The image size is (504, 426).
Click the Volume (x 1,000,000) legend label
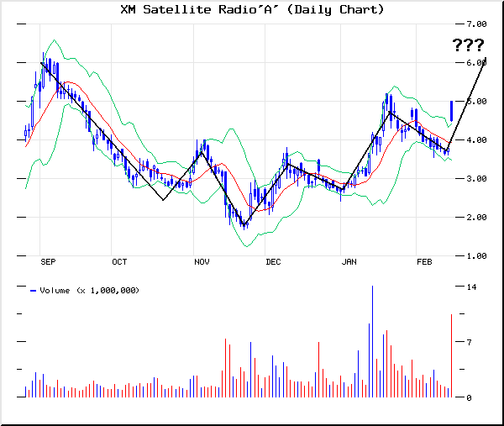(x=89, y=291)
